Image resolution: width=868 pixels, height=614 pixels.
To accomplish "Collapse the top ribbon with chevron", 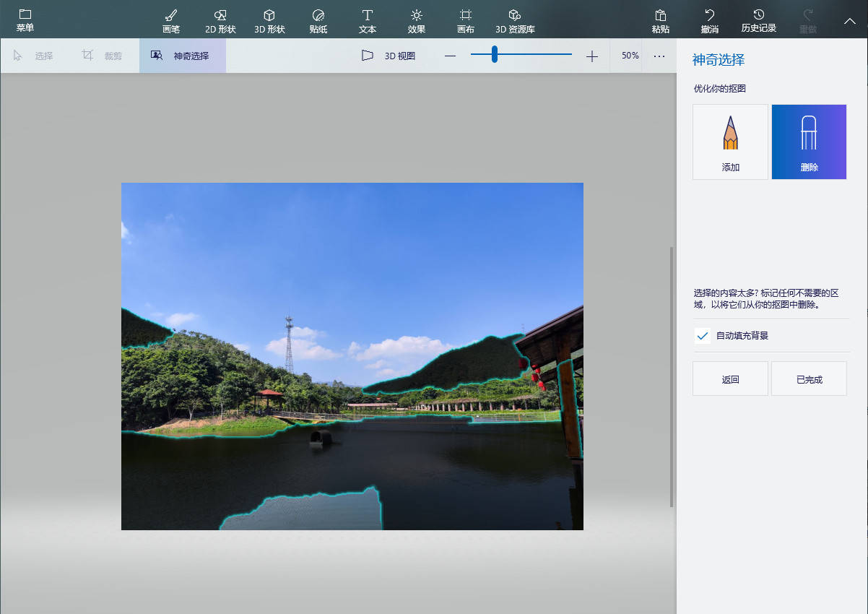I will pos(850,21).
